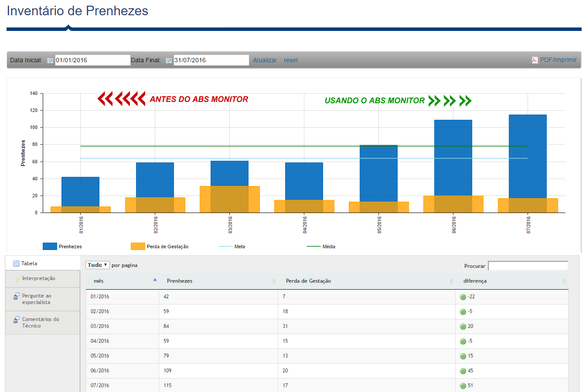Click the green status dot for 02/2016
The width and height of the screenshot is (586, 392).
[x=463, y=312]
